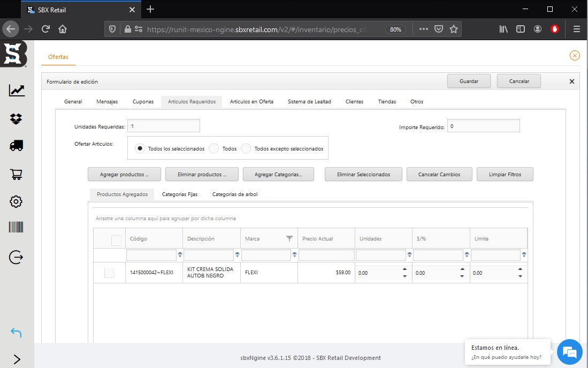Click the Importe Requerido input field
Screen dimensions: 588x368
(x=483, y=126)
